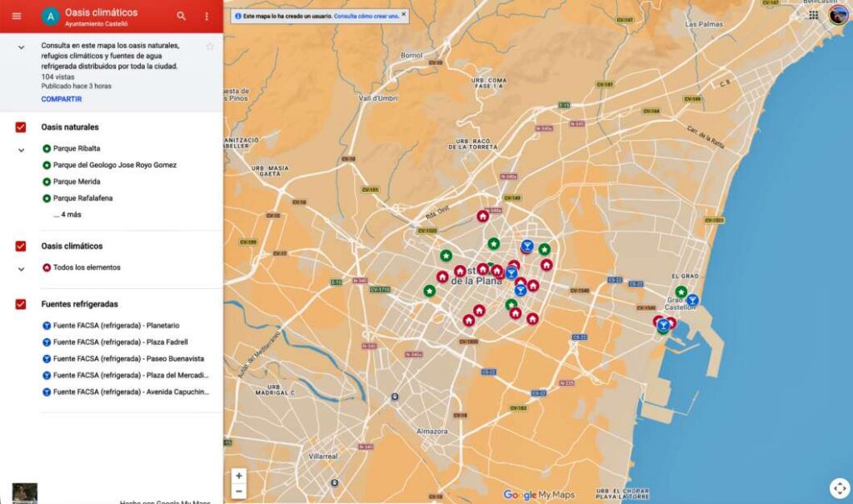Click the info icon in the map notice
Image resolution: width=853 pixels, height=504 pixels.
click(x=237, y=17)
